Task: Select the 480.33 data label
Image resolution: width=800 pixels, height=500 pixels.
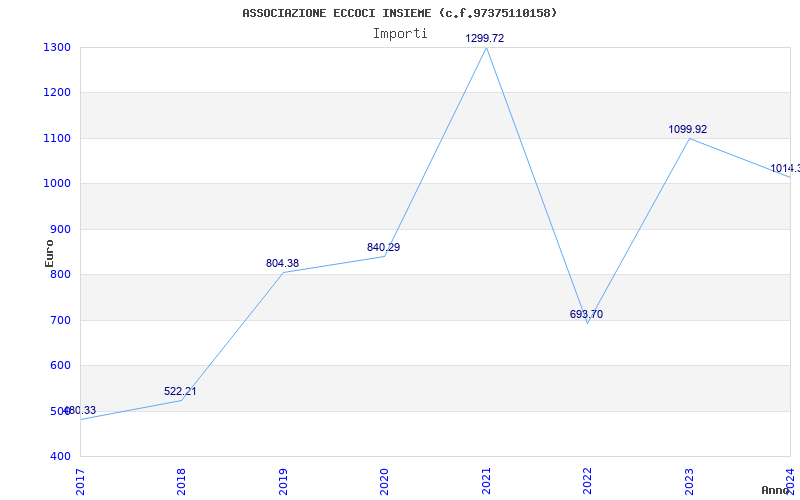Action: [80, 411]
